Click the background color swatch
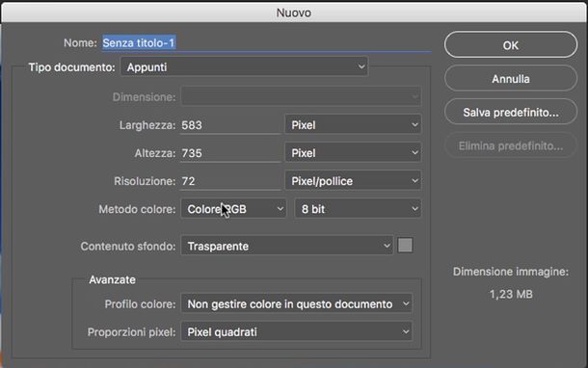The width and height of the screenshot is (588, 368). pos(405,246)
